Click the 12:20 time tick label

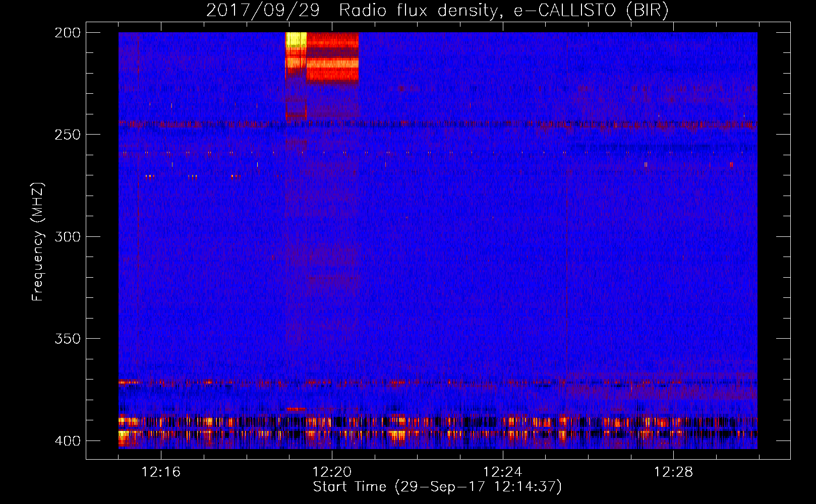tap(332, 472)
